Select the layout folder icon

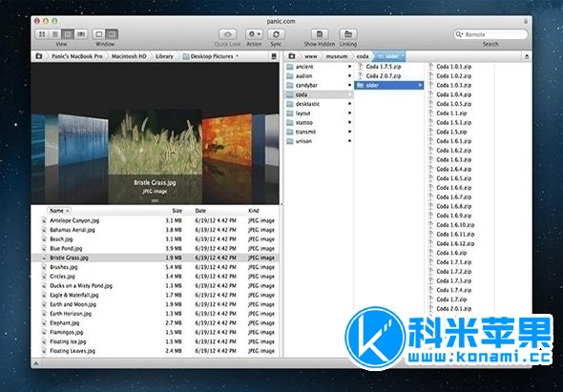290,113
